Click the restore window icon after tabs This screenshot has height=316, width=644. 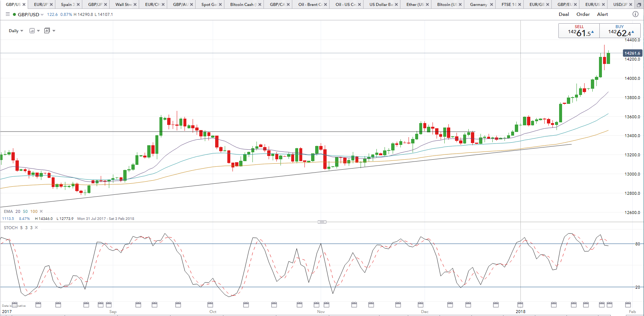point(639,4)
